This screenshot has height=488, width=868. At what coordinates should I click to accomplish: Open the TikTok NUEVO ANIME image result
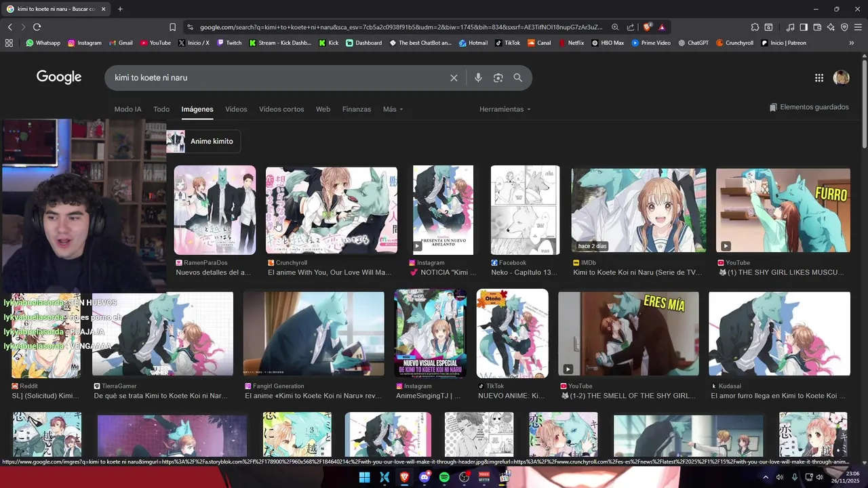512,333
